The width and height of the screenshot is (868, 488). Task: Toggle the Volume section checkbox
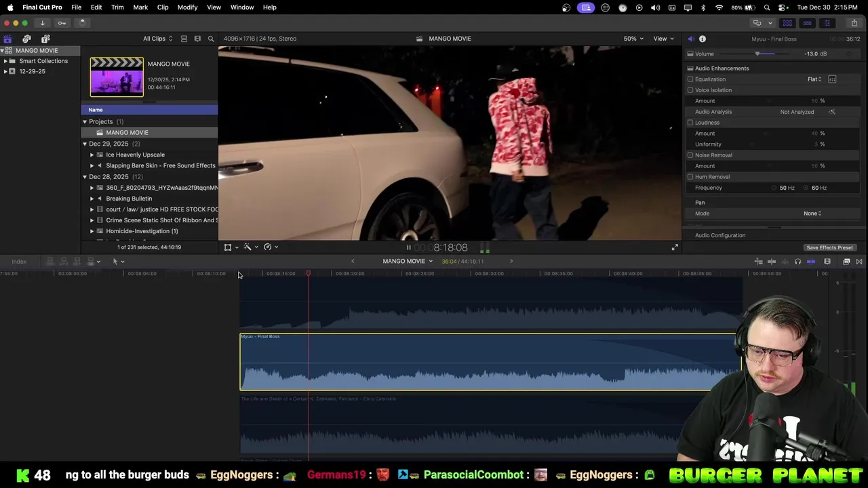pyautogui.click(x=690, y=54)
